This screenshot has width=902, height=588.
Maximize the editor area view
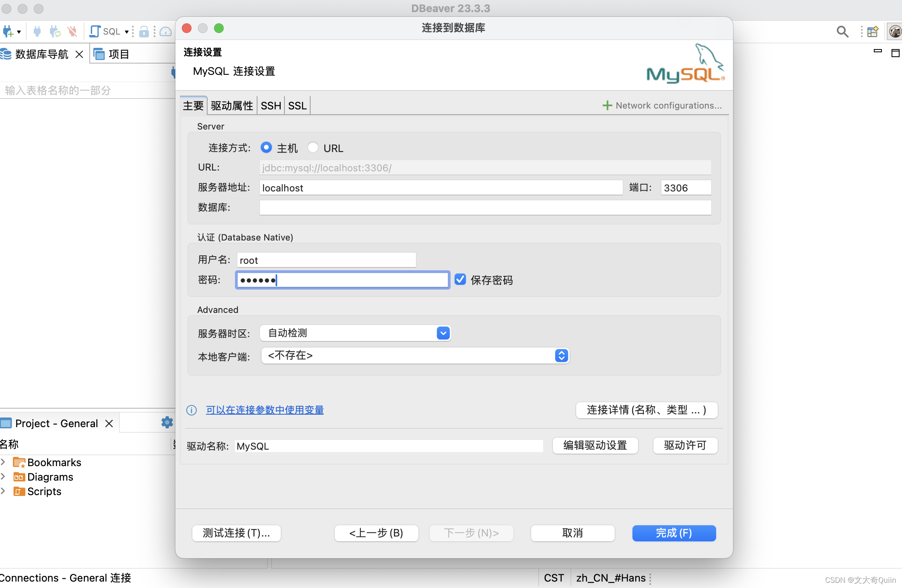(x=896, y=53)
